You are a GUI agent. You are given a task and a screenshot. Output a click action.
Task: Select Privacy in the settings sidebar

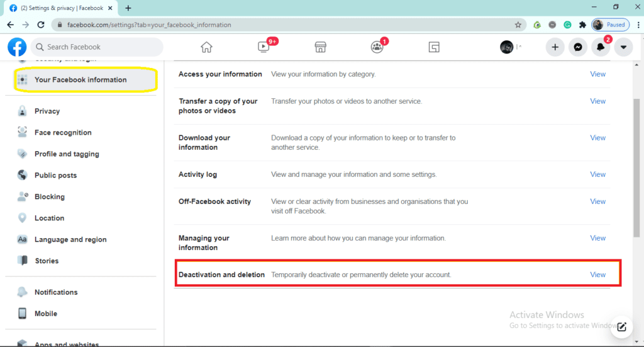point(47,111)
